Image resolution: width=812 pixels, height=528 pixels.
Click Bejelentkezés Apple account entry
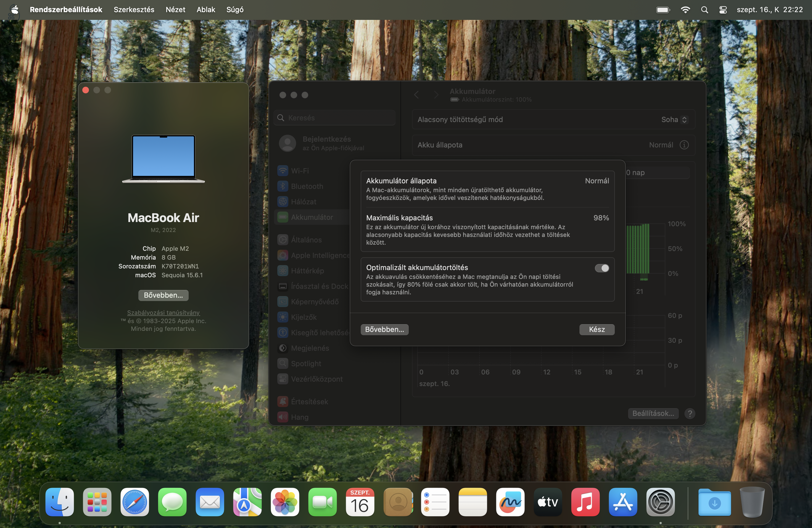coord(335,143)
